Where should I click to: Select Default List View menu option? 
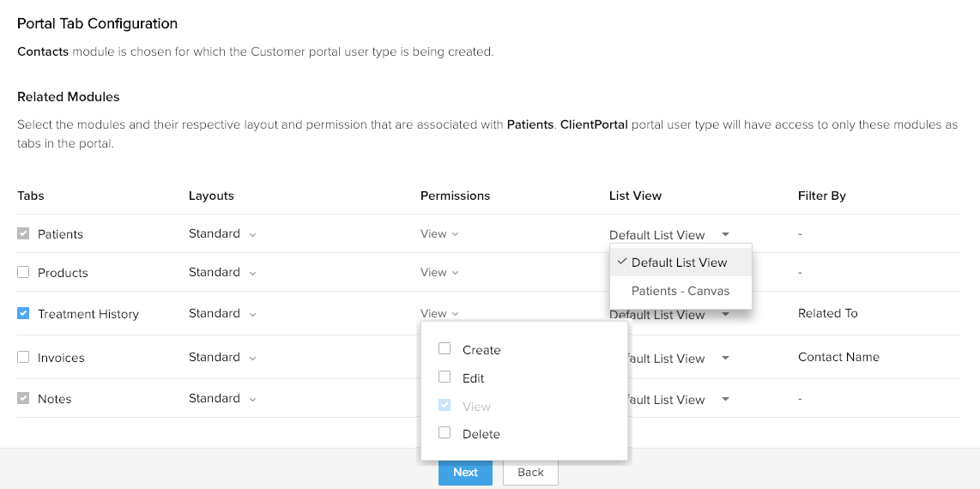[679, 263]
